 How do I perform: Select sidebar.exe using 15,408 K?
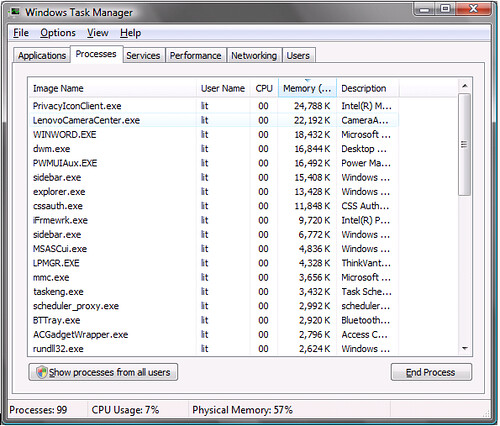click(x=213, y=178)
